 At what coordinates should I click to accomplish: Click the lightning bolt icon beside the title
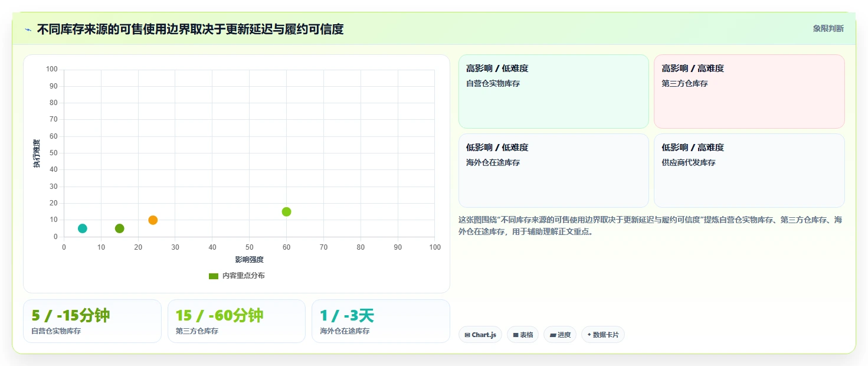[28, 30]
